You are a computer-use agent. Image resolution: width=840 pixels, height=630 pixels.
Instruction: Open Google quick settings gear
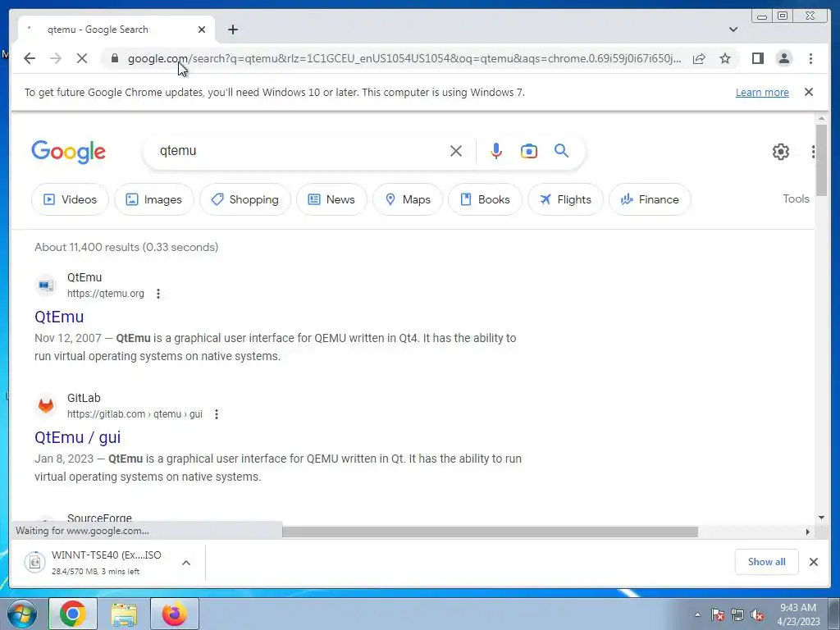(x=781, y=152)
